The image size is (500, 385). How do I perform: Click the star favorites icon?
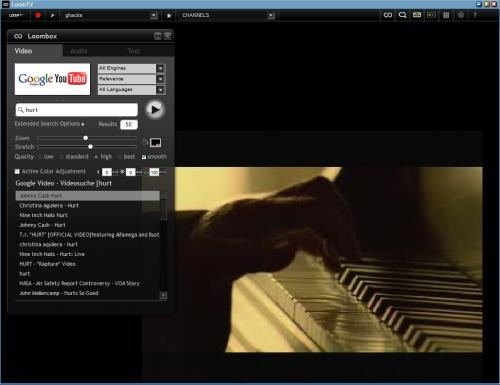[169, 15]
